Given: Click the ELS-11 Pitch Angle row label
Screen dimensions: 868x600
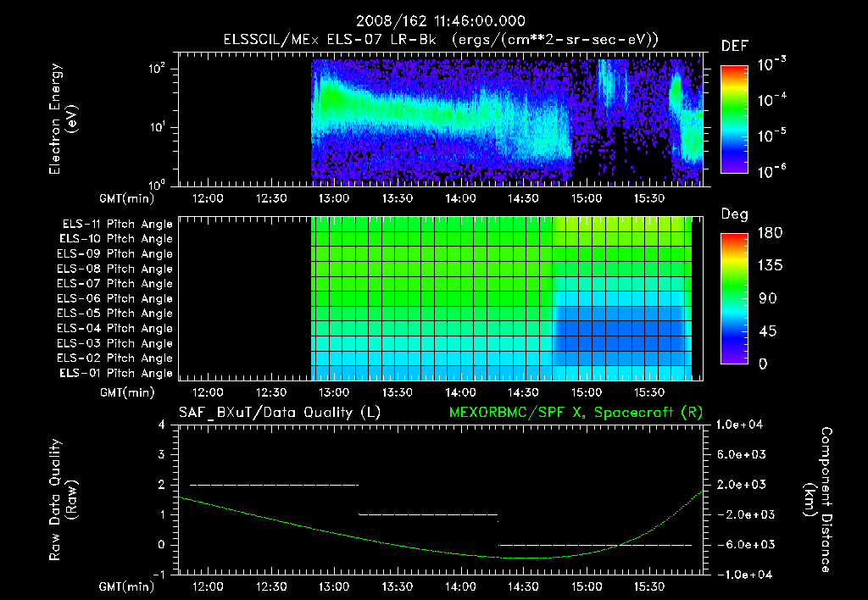Looking at the screenshot, I should click(117, 225).
